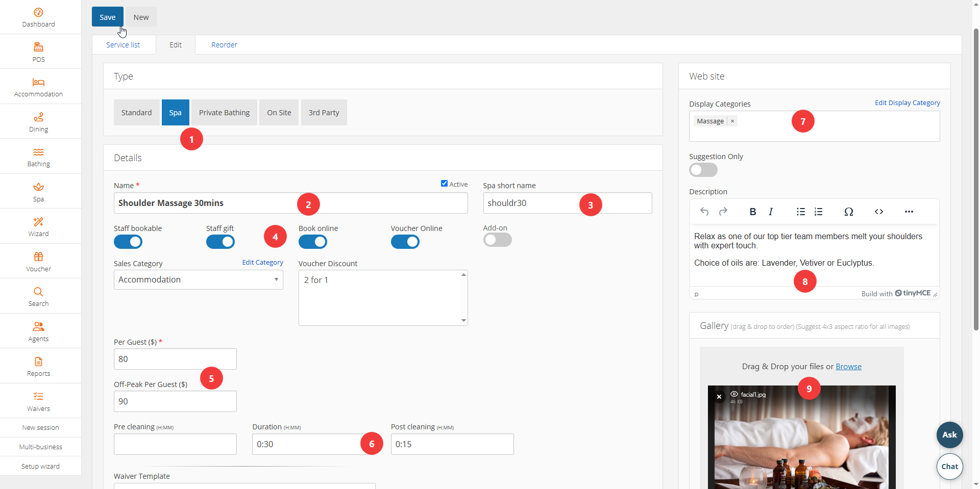Preview facial1.jpg with eye icon
The height and width of the screenshot is (489, 980).
click(734, 394)
